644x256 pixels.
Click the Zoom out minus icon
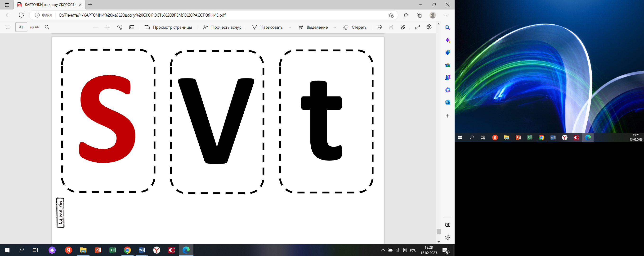click(96, 27)
